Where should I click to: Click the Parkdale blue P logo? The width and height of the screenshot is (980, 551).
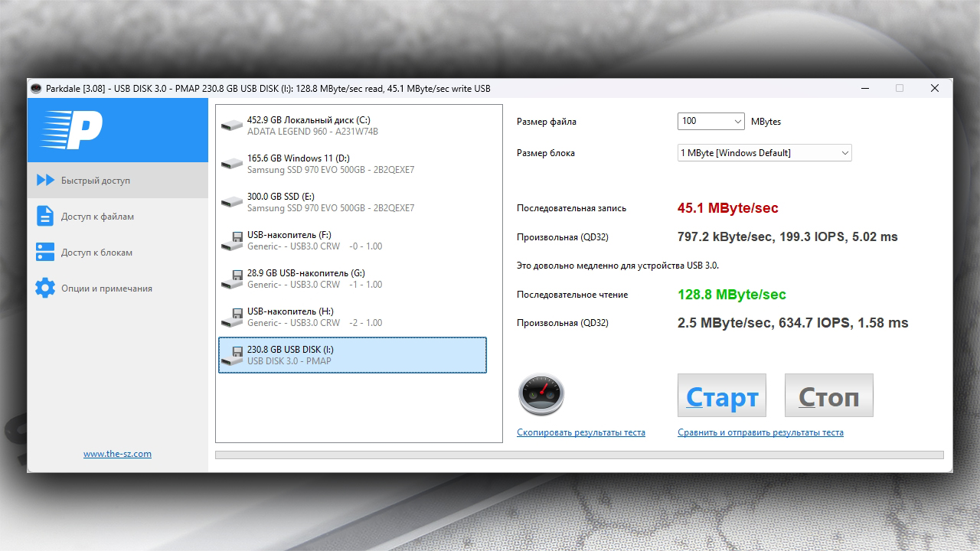[x=72, y=130]
